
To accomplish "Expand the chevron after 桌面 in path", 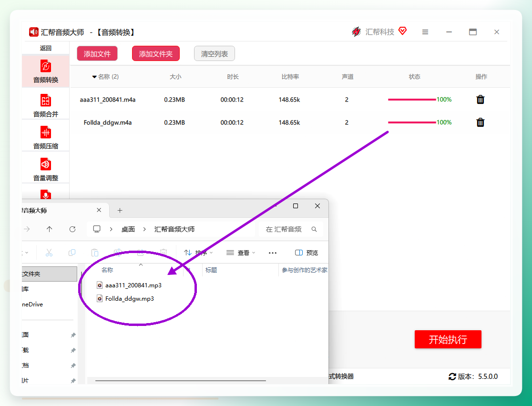I will click(x=144, y=229).
